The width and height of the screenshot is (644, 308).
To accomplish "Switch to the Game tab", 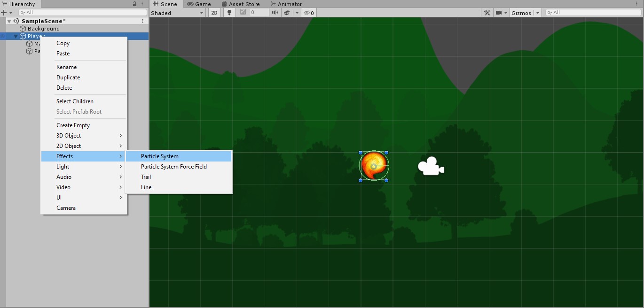I will (200, 4).
